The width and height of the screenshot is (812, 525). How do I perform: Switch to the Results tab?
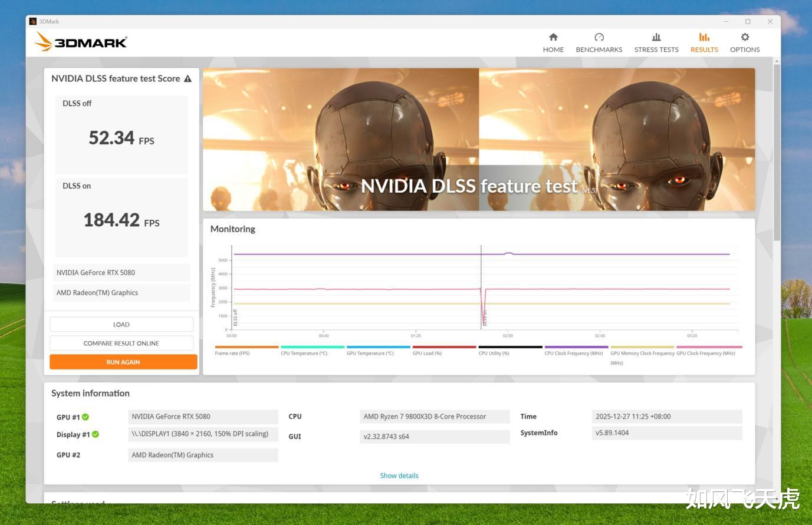[x=704, y=43]
